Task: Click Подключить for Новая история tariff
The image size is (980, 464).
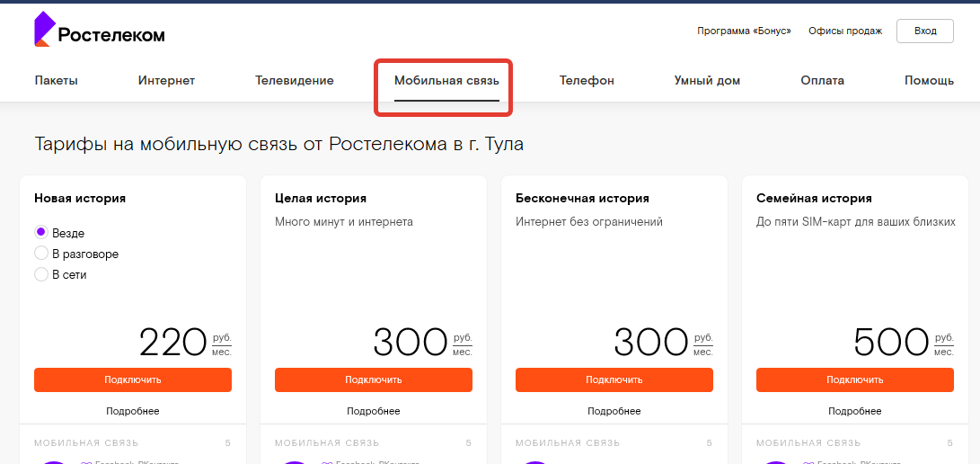Action: 133,379
